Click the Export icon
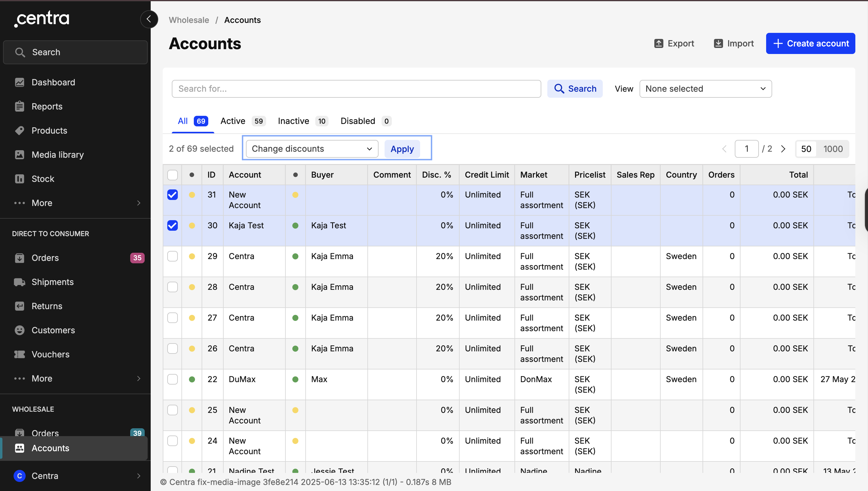868x491 pixels. 659,43
